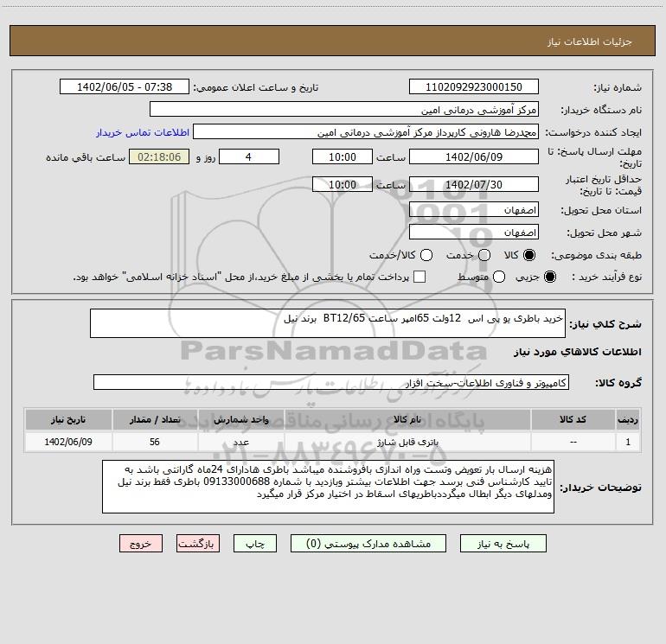The height and width of the screenshot is (644, 666).
Task: Click the تعداد / مقدار column header
Action: tap(155, 419)
